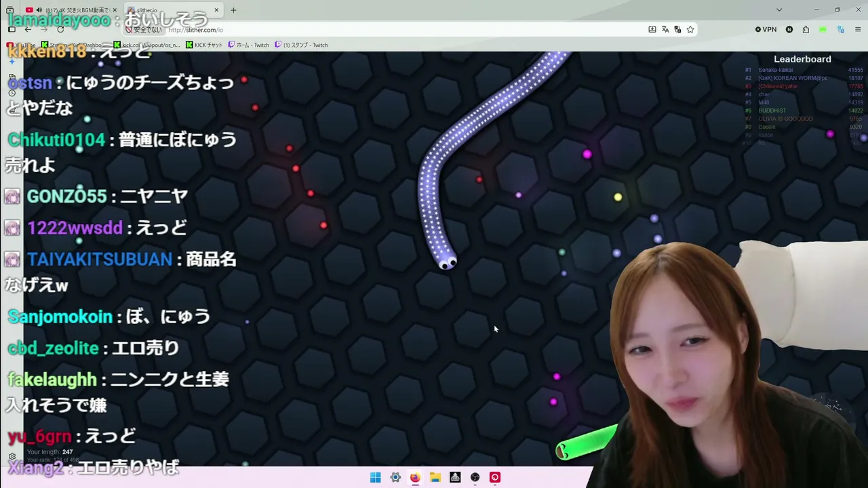Mute the audio-playing YouTube tab
868x488 pixels.
coord(39,10)
